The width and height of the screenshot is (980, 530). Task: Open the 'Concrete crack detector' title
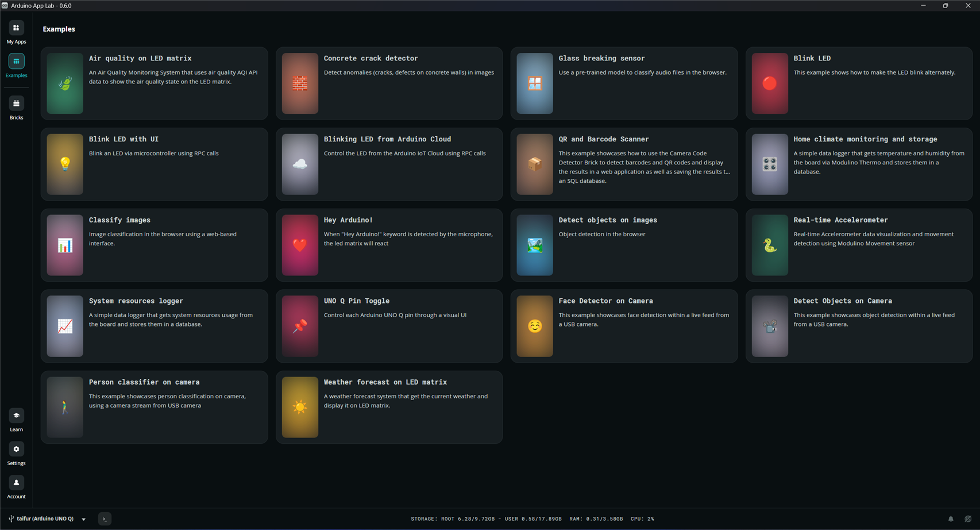tap(371, 58)
